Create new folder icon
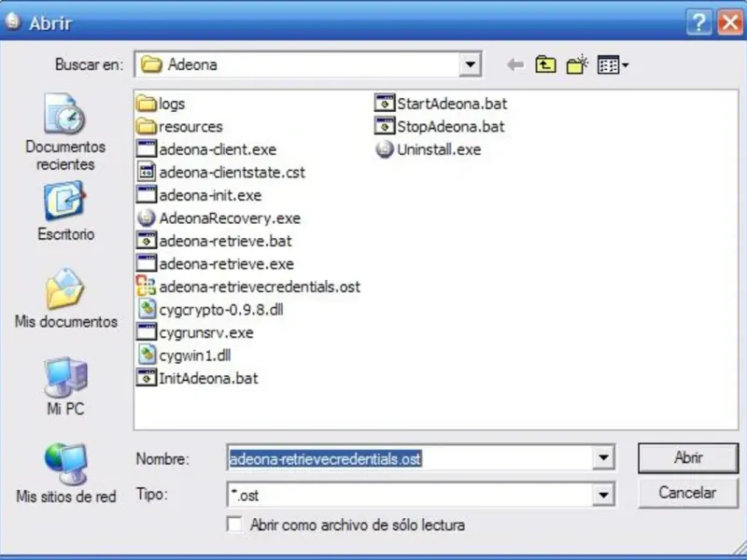Screen dimensions: 747x560 pyautogui.click(x=577, y=64)
